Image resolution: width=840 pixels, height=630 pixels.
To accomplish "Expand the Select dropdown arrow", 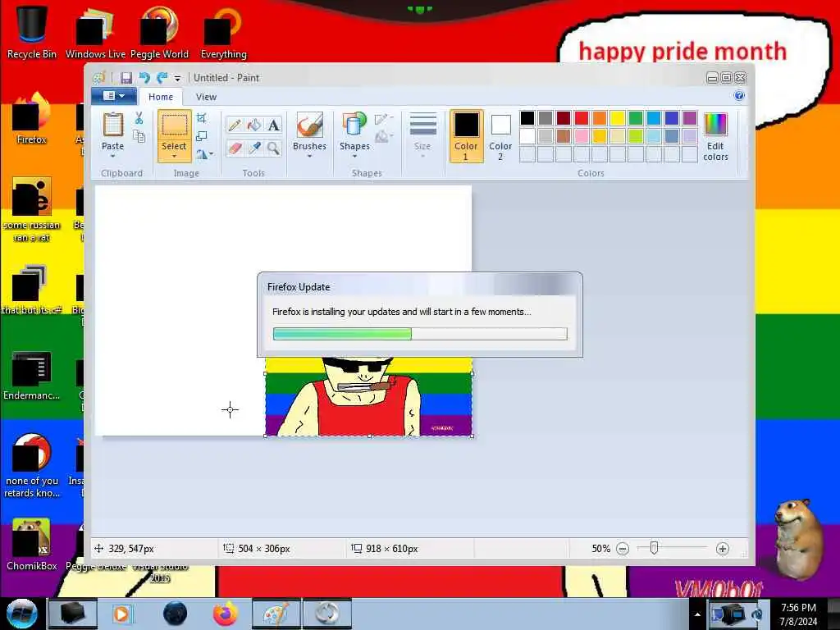I will pos(174,156).
